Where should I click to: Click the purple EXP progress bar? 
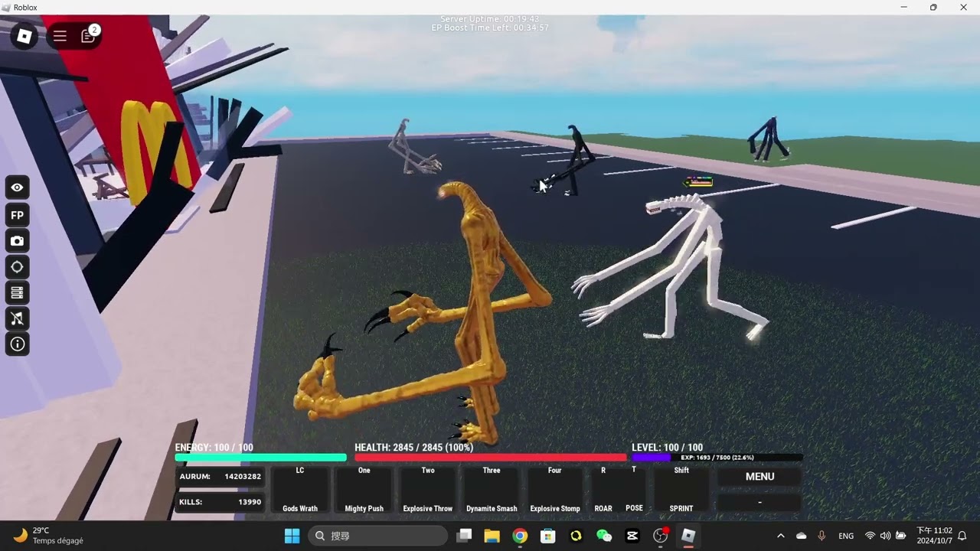717,458
